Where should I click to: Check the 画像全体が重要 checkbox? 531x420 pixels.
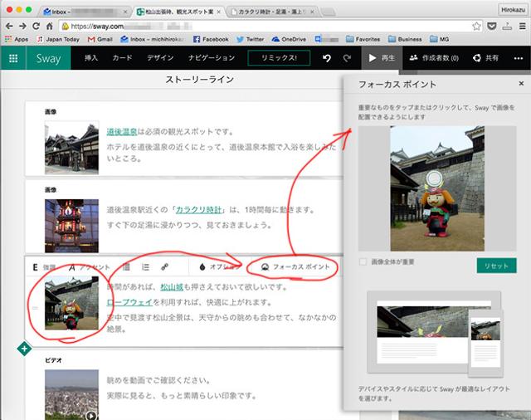pos(363,262)
